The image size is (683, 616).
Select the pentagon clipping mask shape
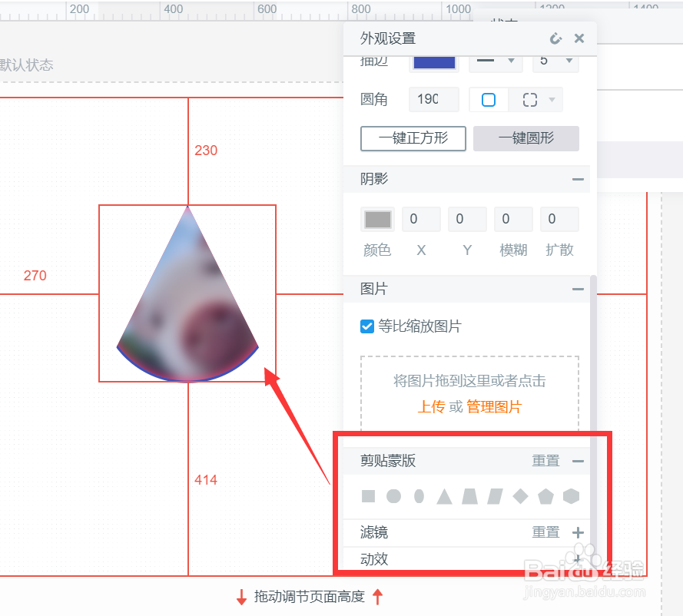(545, 496)
